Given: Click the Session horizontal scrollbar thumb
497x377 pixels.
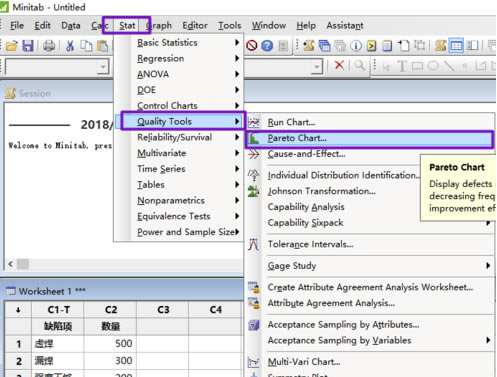Looking at the screenshot, I should pyautogui.click(x=23, y=264).
